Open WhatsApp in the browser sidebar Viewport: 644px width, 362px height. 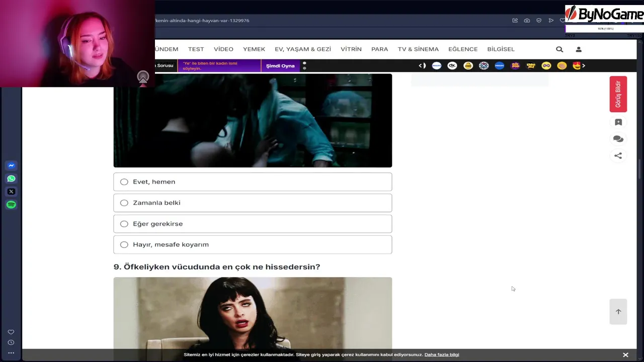(x=11, y=178)
